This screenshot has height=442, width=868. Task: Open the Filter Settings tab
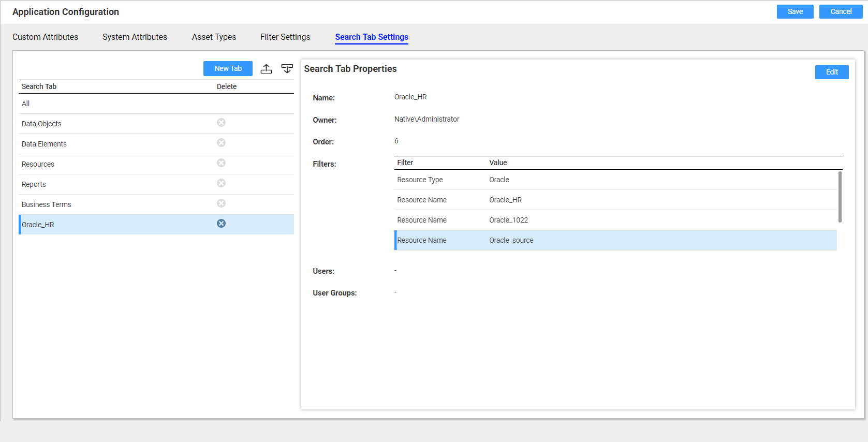[285, 37]
